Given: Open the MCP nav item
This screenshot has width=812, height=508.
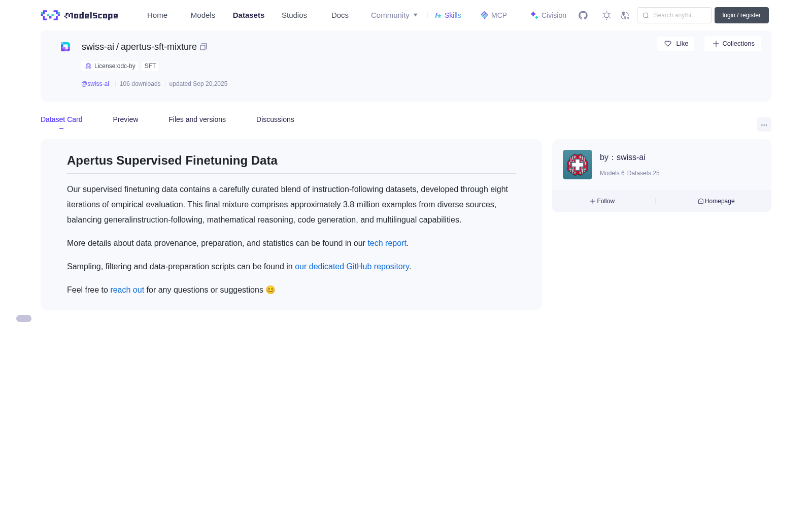Looking at the screenshot, I should [493, 15].
